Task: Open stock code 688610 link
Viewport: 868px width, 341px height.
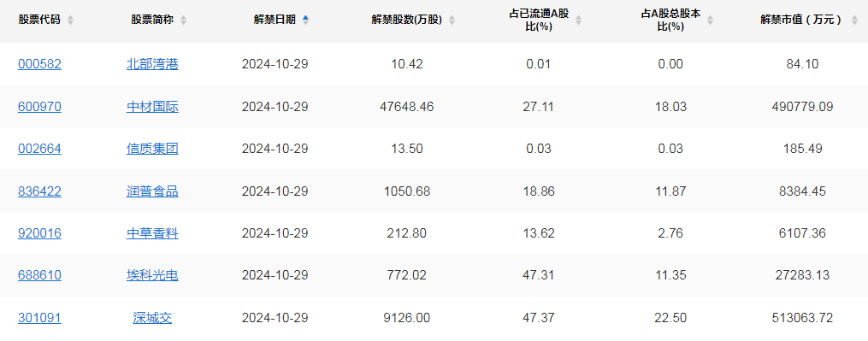Action: click(40, 275)
